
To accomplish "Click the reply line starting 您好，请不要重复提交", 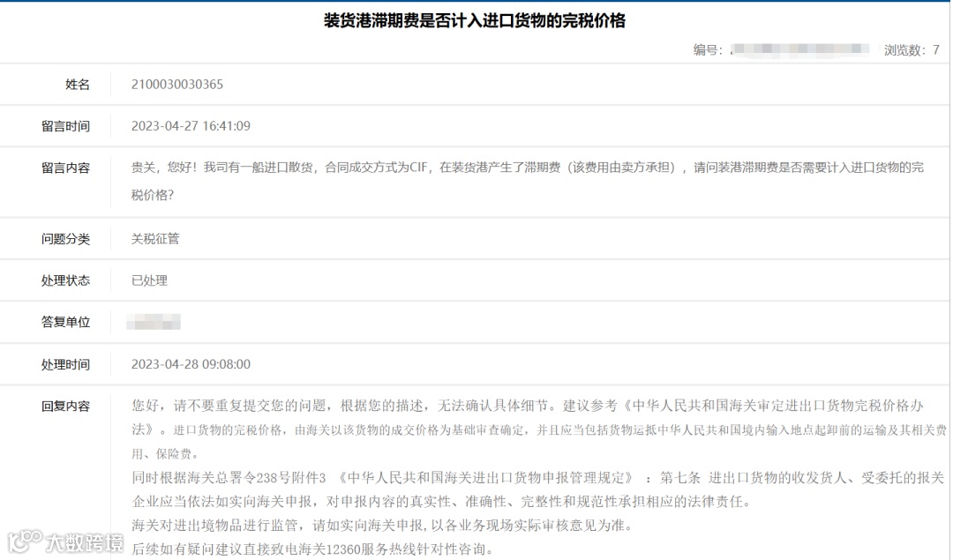I will pyautogui.click(x=528, y=406).
